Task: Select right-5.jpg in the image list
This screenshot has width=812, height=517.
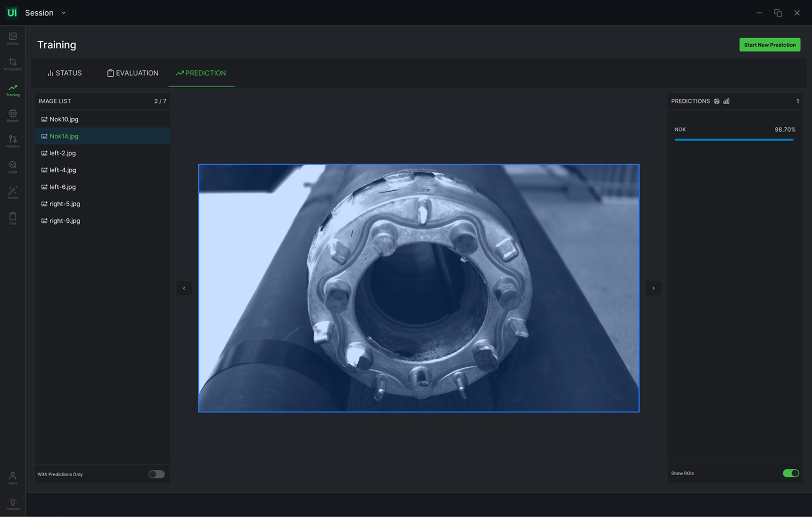Action: [103, 203]
